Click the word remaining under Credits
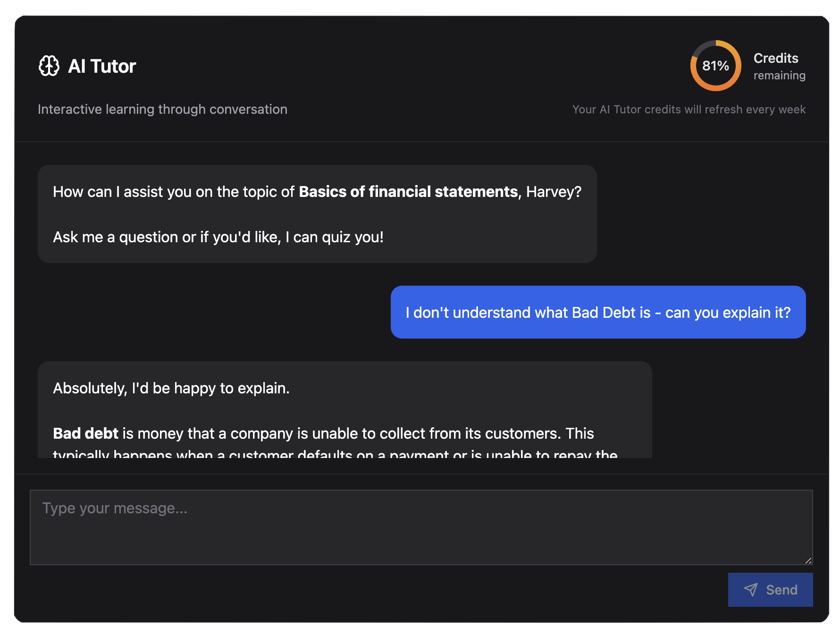 (779, 76)
